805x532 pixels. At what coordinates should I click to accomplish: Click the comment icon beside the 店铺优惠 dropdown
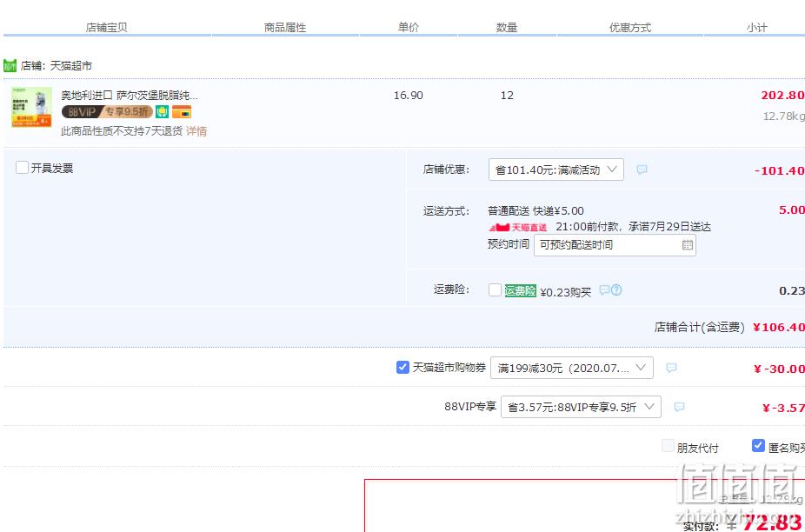[x=642, y=170]
